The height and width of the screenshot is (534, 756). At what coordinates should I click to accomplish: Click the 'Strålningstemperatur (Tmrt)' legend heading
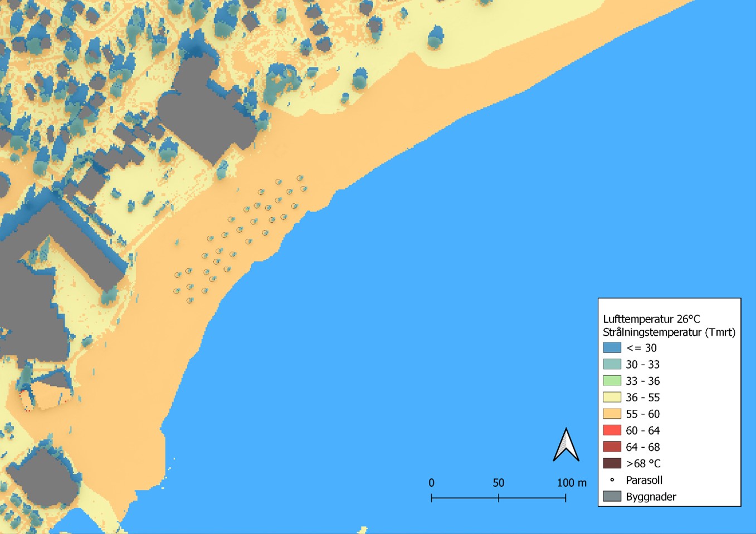pos(669,332)
